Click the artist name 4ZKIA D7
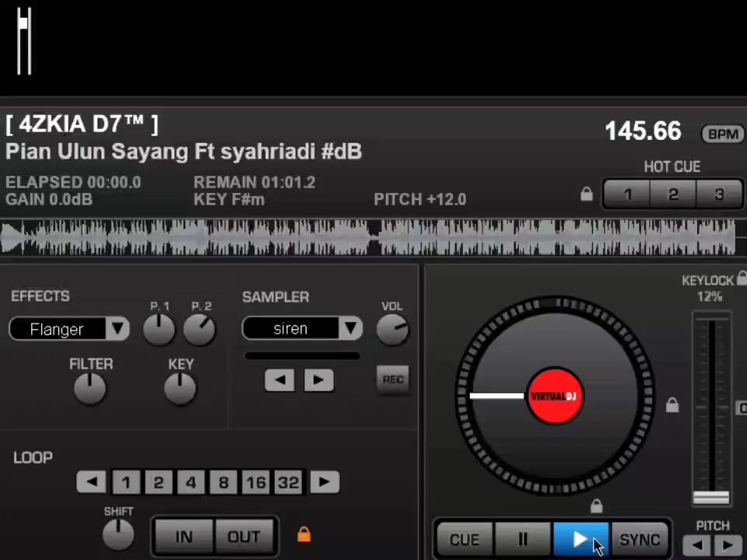 pyautogui.click(x=82, y=124)
